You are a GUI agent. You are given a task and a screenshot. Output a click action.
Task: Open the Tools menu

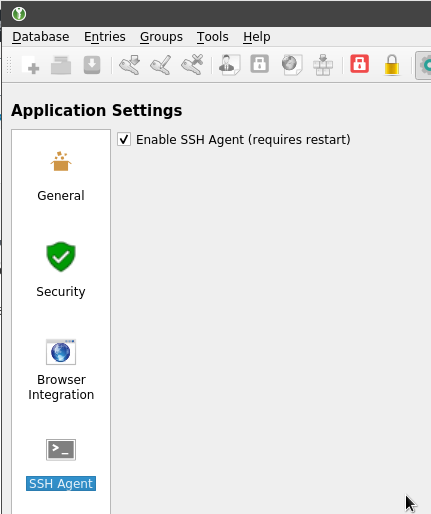click(213, 37)
